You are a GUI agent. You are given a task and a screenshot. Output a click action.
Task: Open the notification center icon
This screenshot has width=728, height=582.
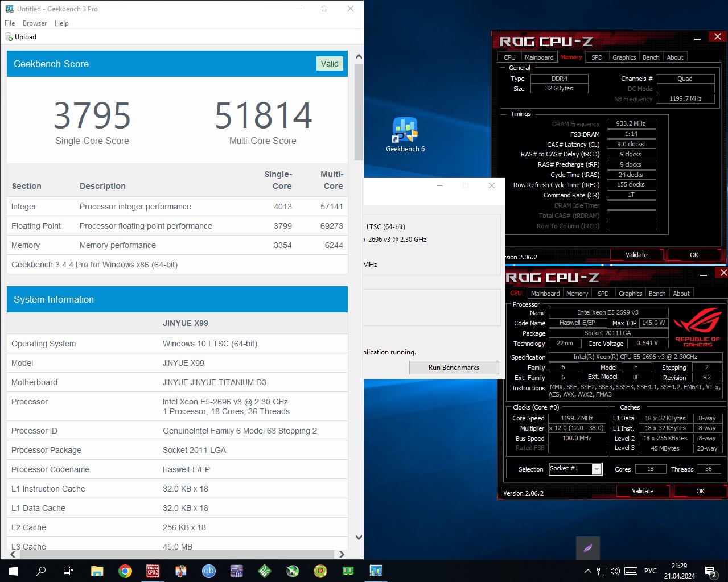pos(711,572)
